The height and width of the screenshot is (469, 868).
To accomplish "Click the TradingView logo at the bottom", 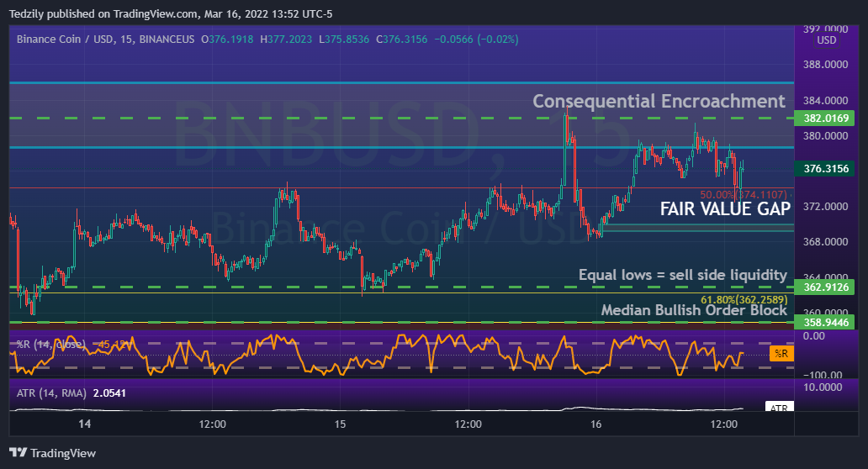I will click(x=53, y=453).
